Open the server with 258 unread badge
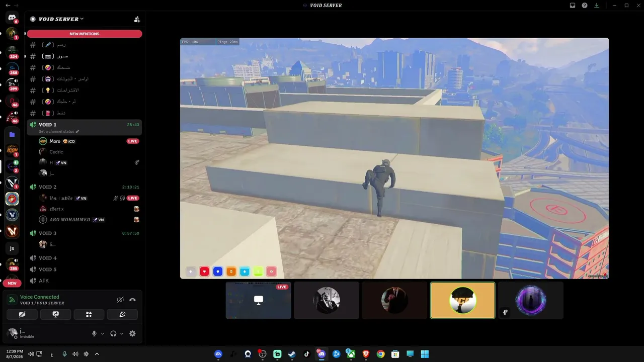Image resolution: width=644 pixels, height=362 pixels. [x=12, y=68]
